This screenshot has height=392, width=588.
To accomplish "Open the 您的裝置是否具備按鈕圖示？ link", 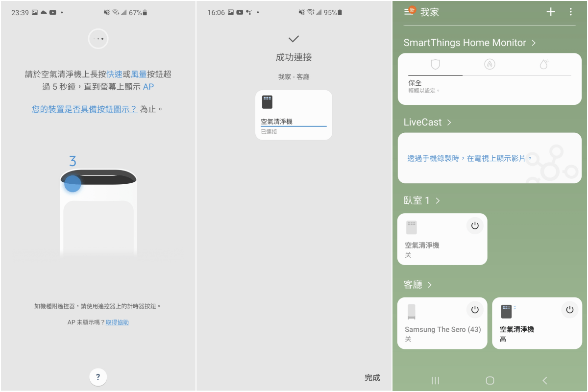I will pyautogui.click(x=85, y=109).
